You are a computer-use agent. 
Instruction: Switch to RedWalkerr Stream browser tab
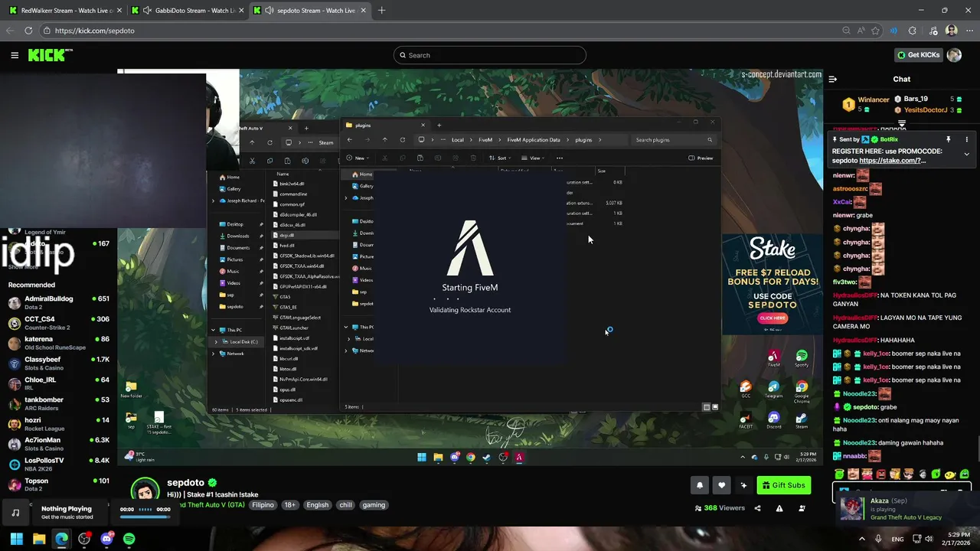point(64,11)
